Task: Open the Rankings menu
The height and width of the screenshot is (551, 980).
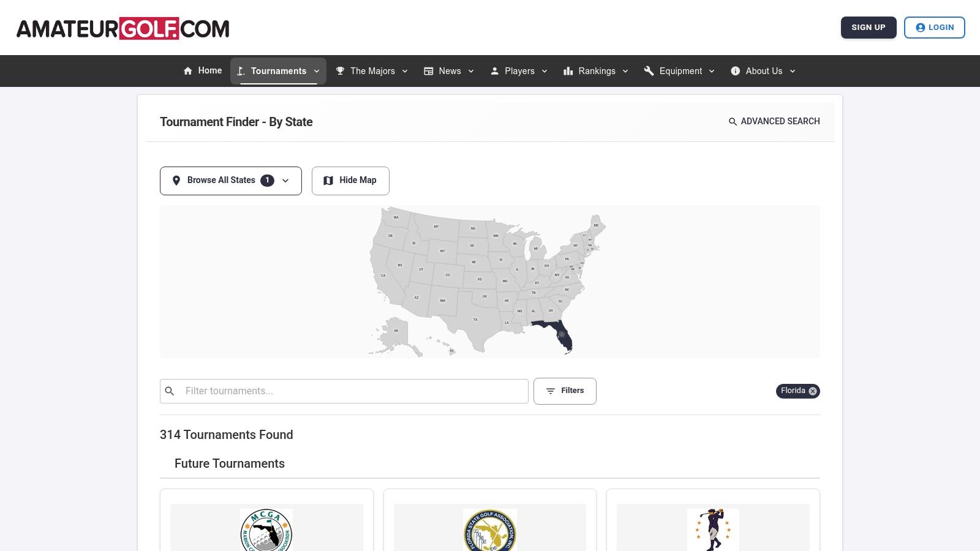Action: coord(596,71)
